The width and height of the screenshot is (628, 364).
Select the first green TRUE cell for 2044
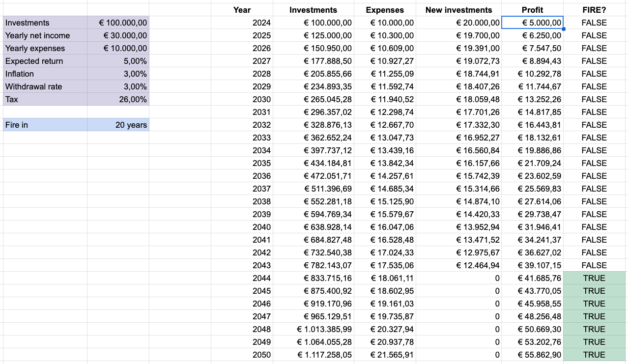[x=594, y=278]
